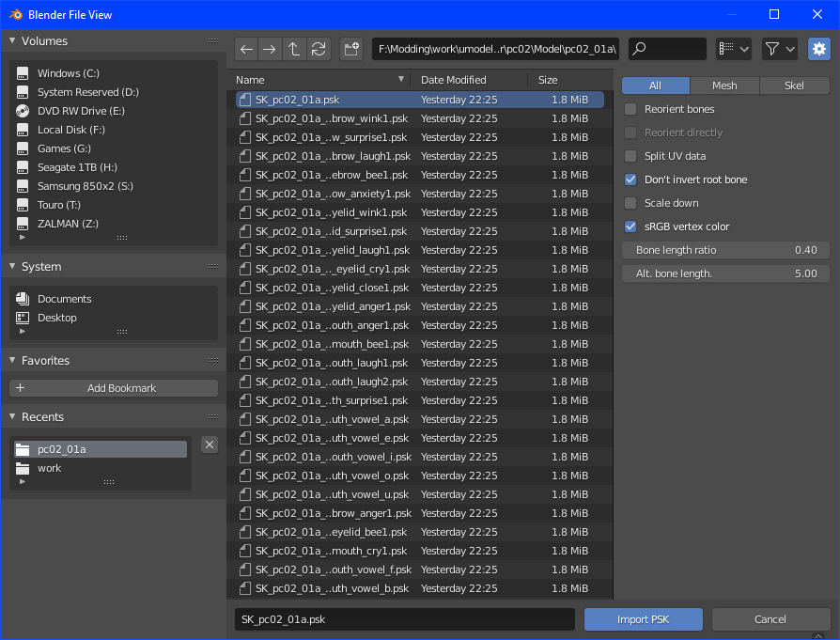Click the file path field

coord(495,49)
